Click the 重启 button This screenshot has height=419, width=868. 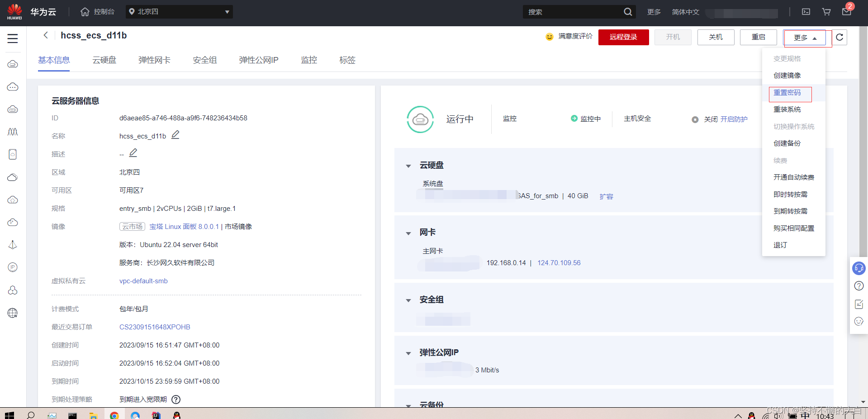click(x=758, y=37)
